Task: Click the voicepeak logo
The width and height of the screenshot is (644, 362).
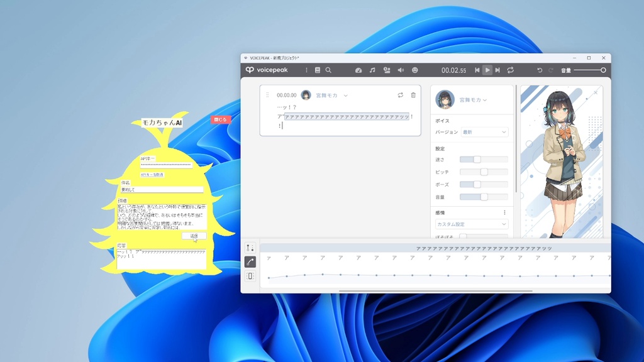Action: tap(267, 70)
